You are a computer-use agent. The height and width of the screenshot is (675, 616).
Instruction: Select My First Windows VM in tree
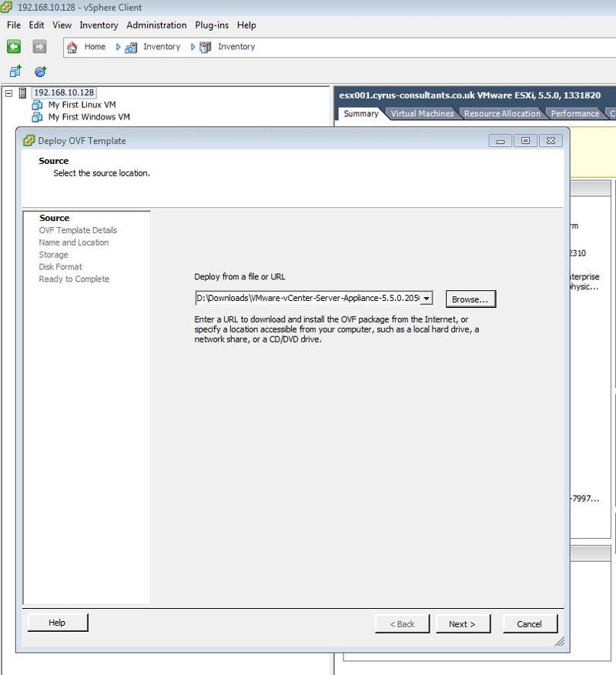(89, 117)
